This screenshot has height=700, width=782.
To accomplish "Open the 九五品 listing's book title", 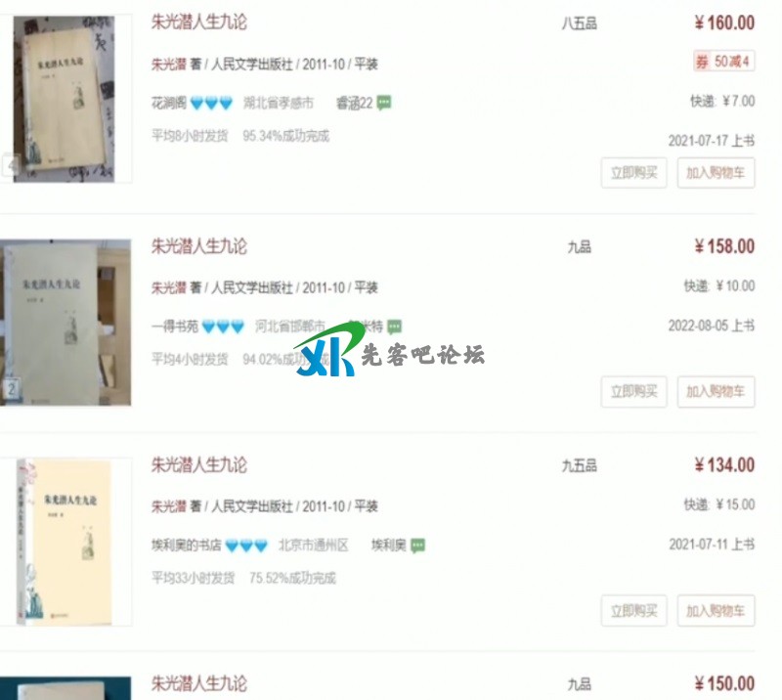I will pyautogui.click(x=199, y=465).
